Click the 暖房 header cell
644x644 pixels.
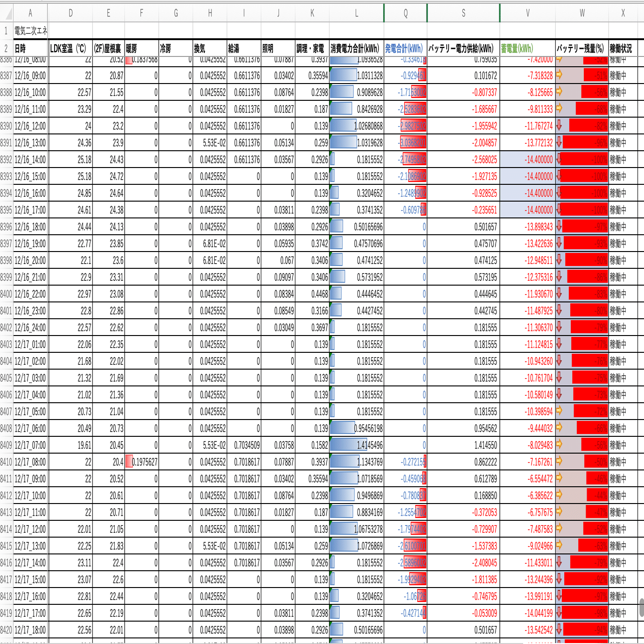coord(142,49)
